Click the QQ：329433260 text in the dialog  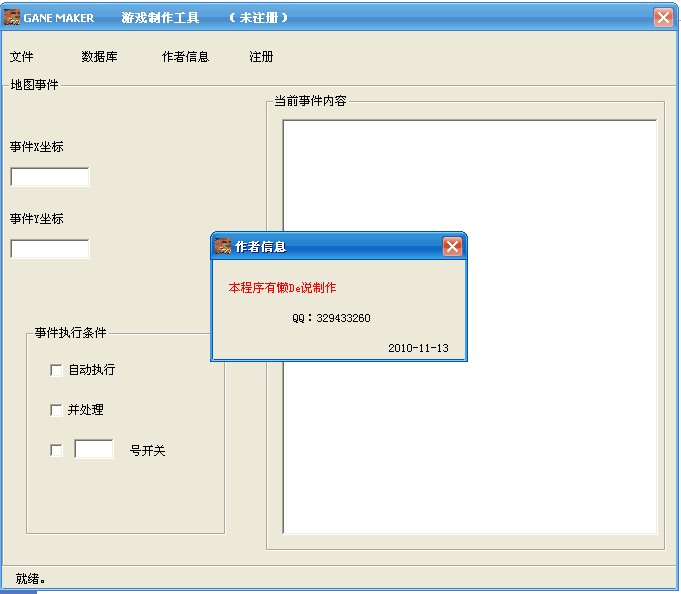click(x=331, y=318)
